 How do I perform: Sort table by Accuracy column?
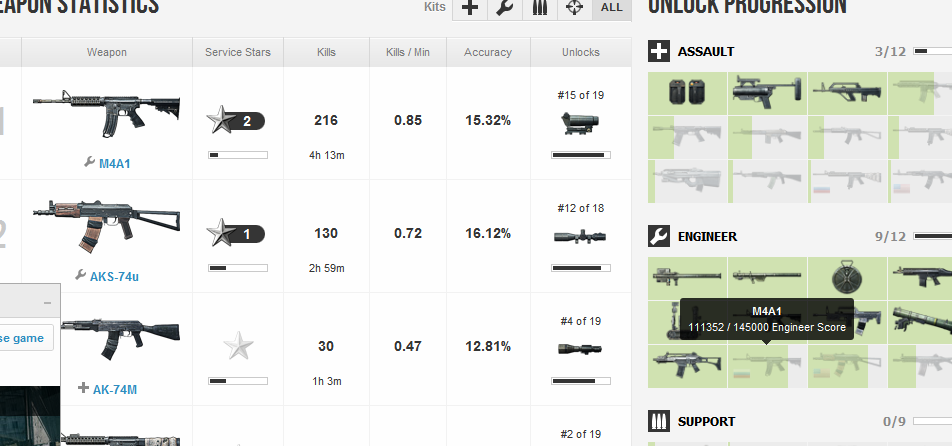coord(488,52)
